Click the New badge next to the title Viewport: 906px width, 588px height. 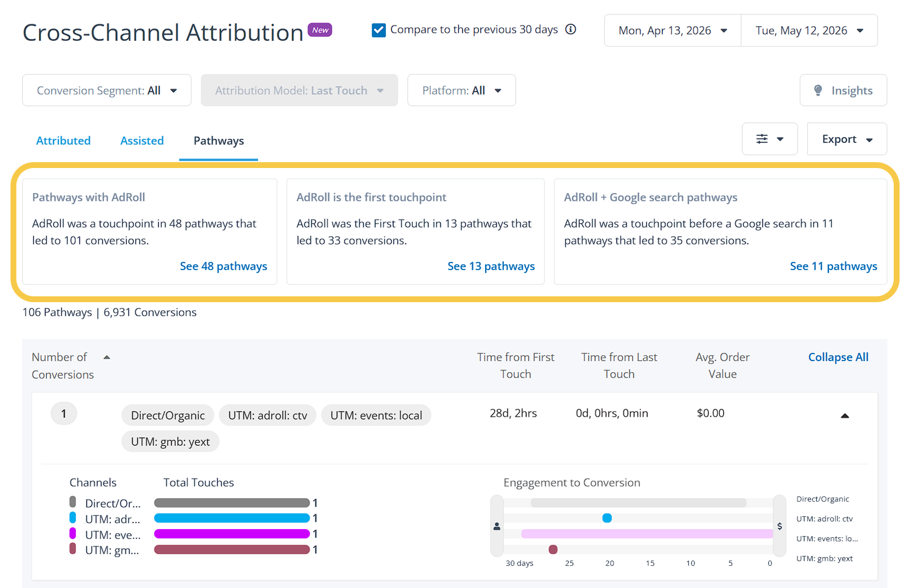(320, 30)
